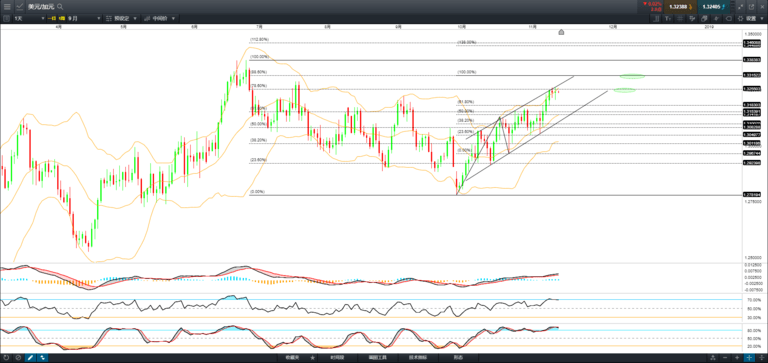Screen dimensions: 768x363
Task: Open the 中间价 price type dropdown
Action: point(160,18)
